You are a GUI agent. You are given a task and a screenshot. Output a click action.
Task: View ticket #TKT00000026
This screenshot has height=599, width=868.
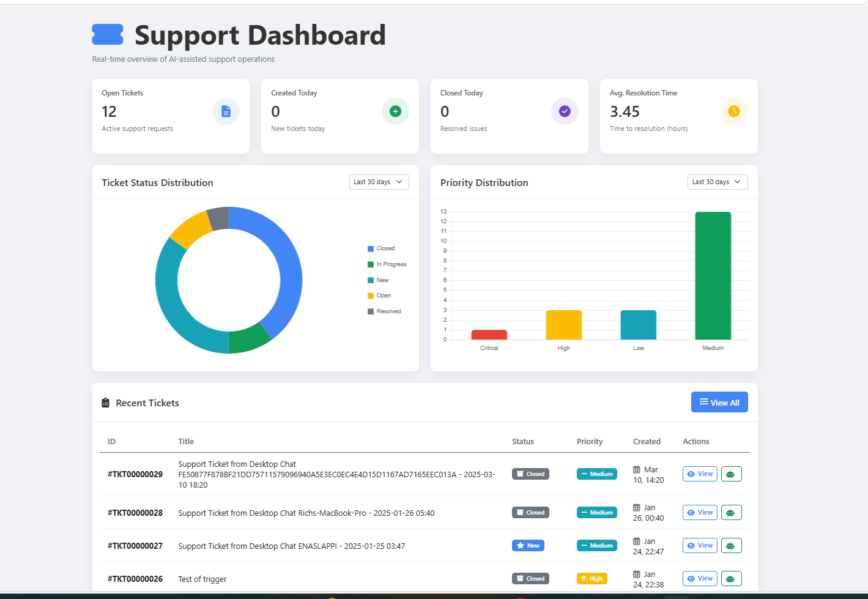700,579
